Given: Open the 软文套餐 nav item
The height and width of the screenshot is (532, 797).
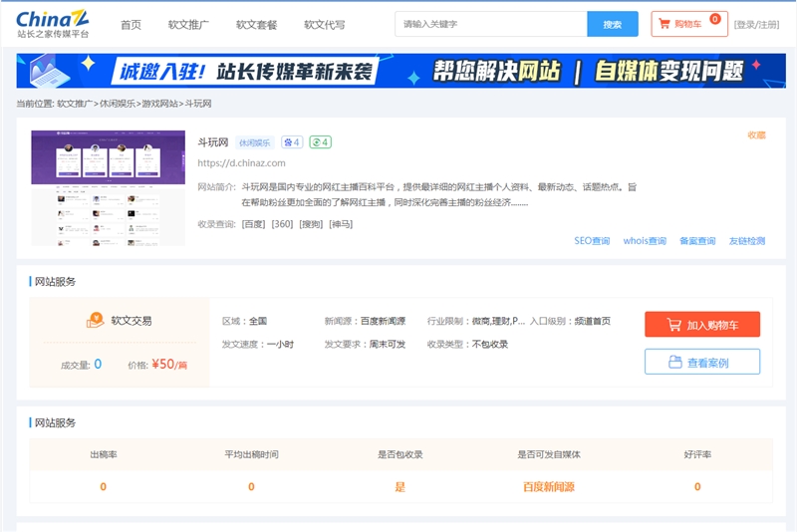Looking at the screenshot, I should point(256,24).
